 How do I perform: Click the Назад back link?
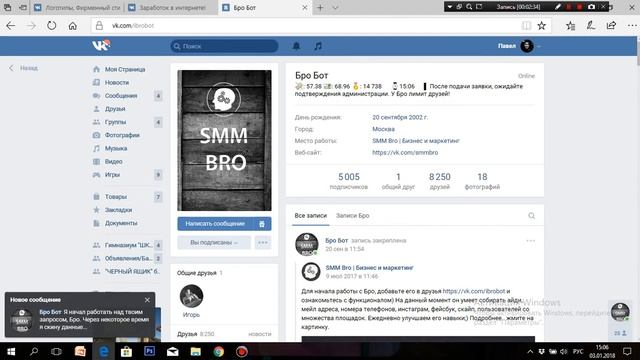24,68
